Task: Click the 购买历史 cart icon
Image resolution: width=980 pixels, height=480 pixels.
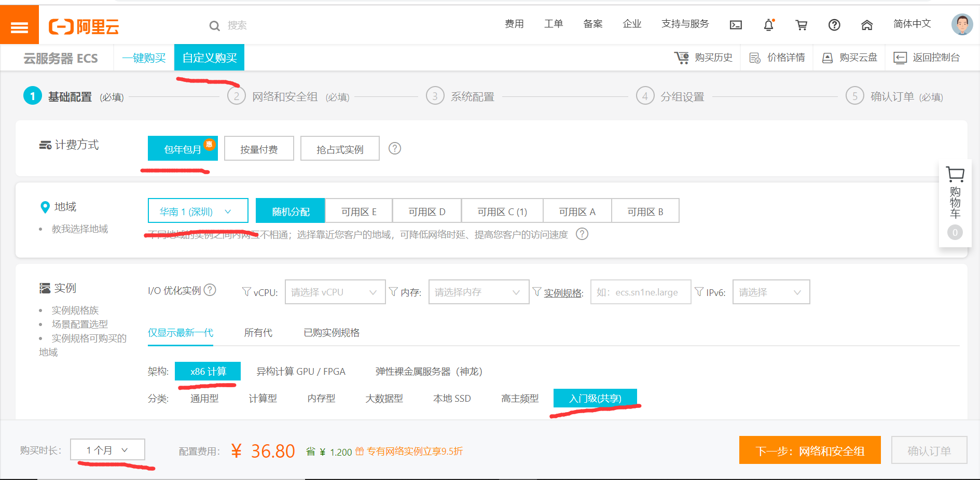Action: pyautogui.click(x=682, y=58)
